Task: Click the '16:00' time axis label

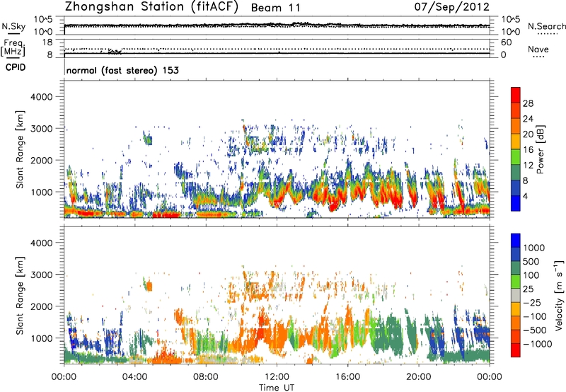Action: click(x=347, y=377)
